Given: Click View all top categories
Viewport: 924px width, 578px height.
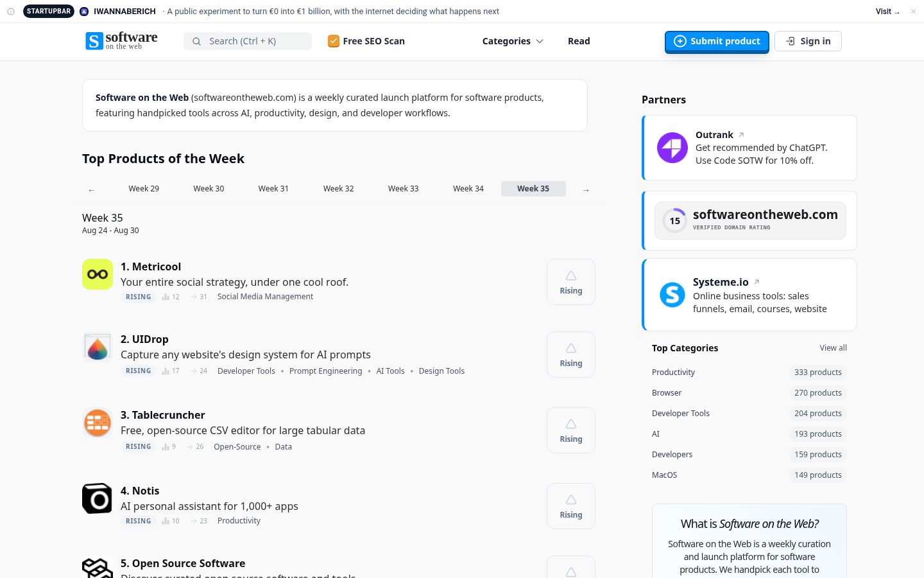Looking at the screenshot, I should [x=833, y=348].
